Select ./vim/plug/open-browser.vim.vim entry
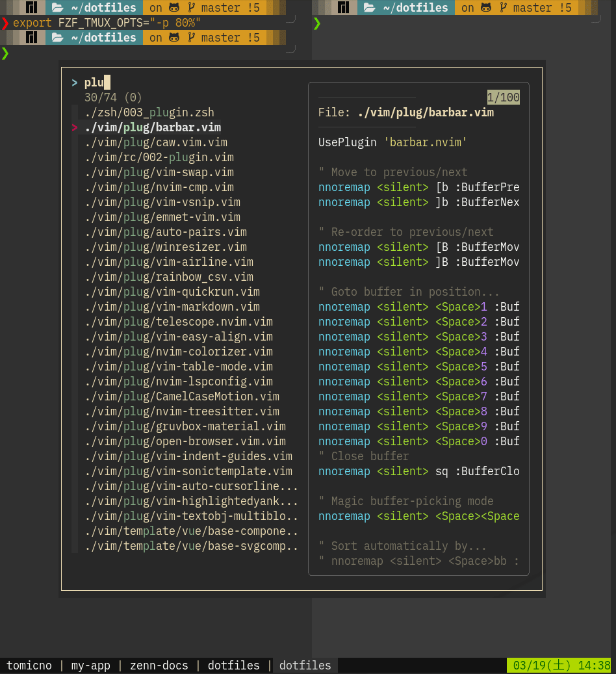 (185, 441)
